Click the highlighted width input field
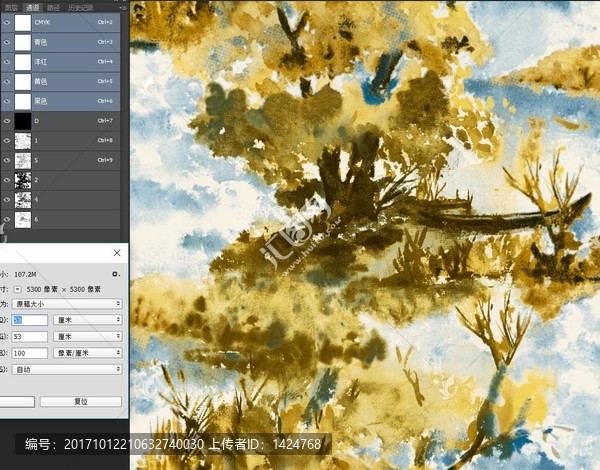600x470 pixels. pyautogui.click(x=29, y=320)
